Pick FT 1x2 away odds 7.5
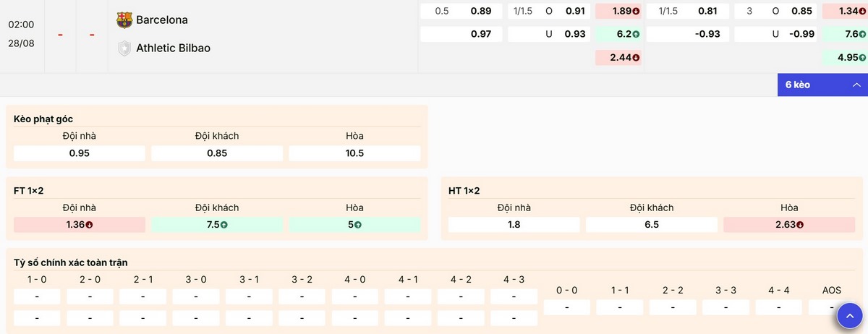 tap(217, 224)
